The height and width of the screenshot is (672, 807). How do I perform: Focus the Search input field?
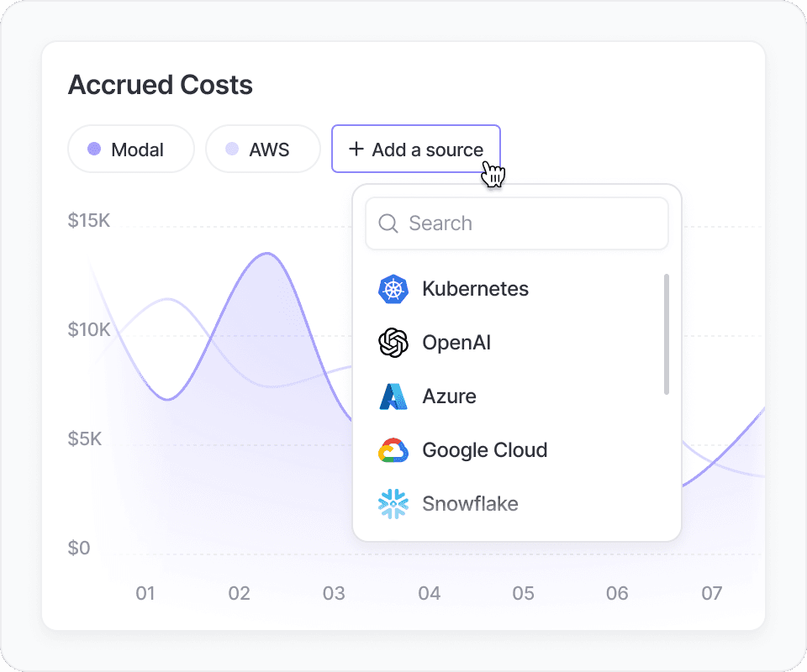[x=517, y=223]
